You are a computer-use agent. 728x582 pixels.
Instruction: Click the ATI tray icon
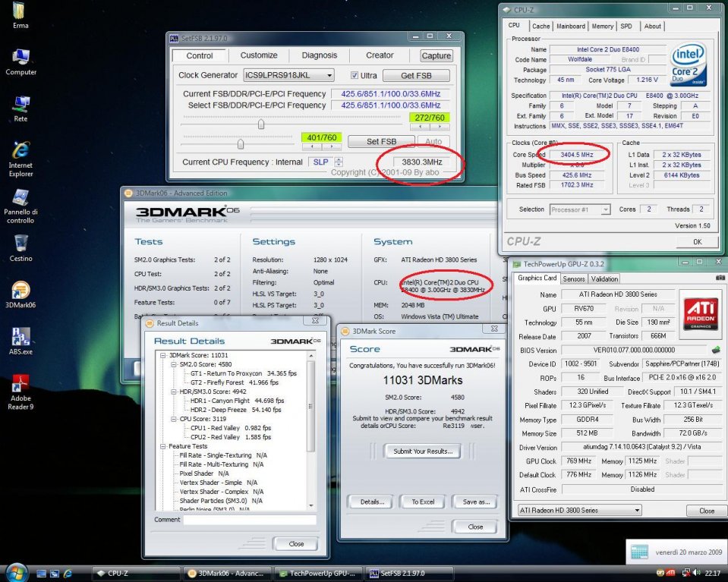coord(670,573)
